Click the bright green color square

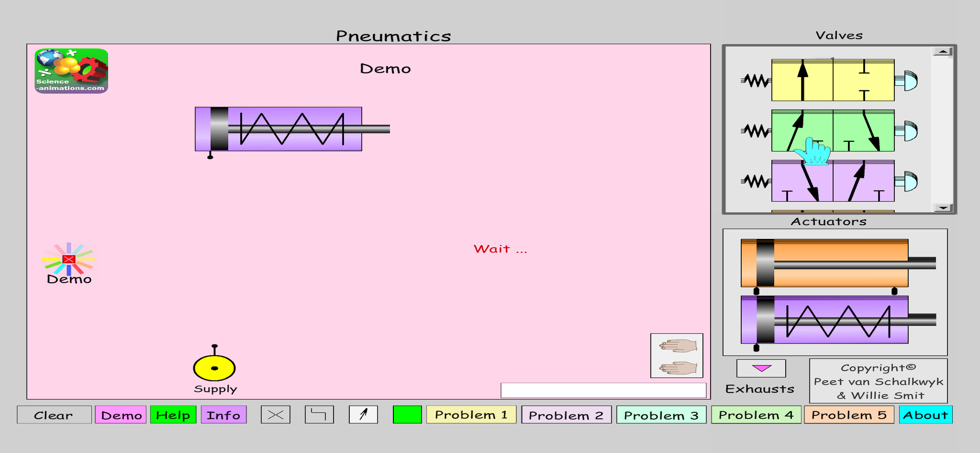click(407, 415)
